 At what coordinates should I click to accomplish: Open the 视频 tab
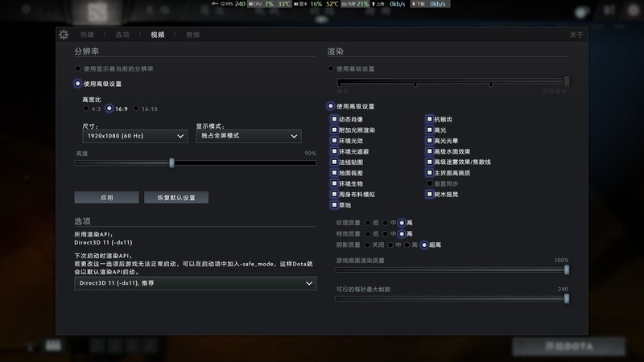[x=158, y=35]
